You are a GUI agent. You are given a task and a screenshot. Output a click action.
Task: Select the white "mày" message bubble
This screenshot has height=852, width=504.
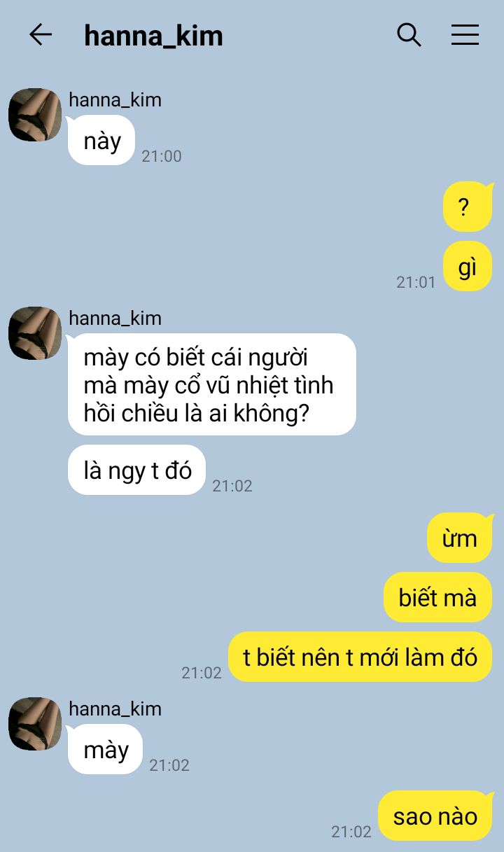pyautogui.click(x=106, y=750)
